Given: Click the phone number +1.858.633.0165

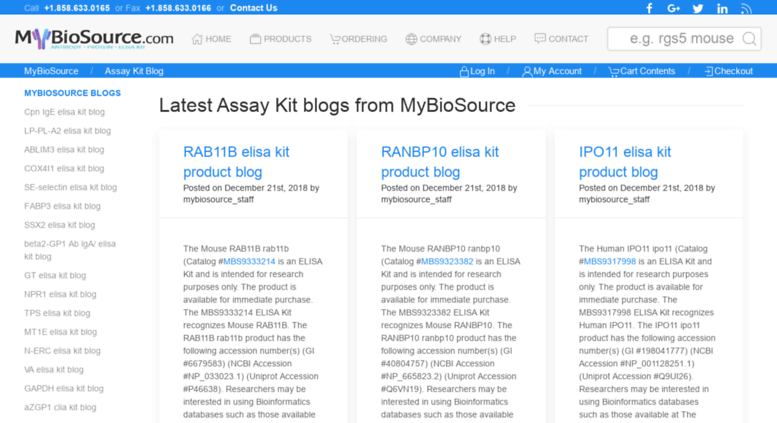Looking at the screenshot, I should (77, 8).
